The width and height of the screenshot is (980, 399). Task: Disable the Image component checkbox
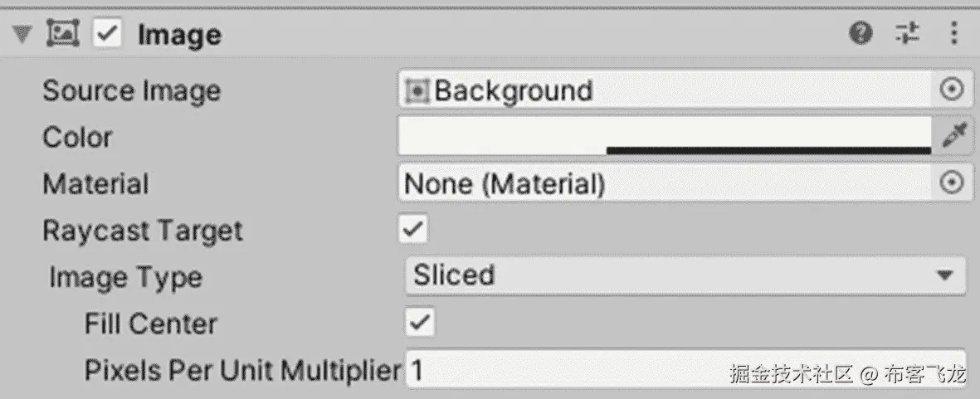pos(108,34)
